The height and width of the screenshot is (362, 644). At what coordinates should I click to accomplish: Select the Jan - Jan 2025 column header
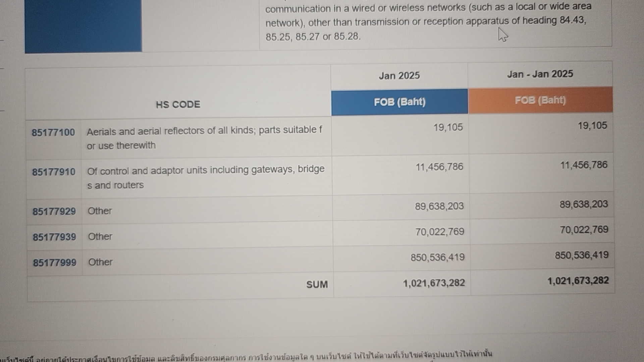coord(540,74)
